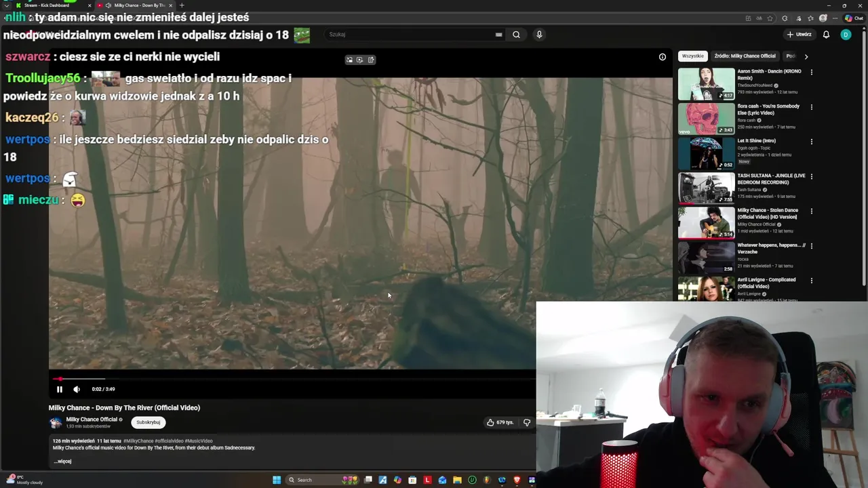Open more options for Avril Lavigne Complicated video

(x=811, y=281)
